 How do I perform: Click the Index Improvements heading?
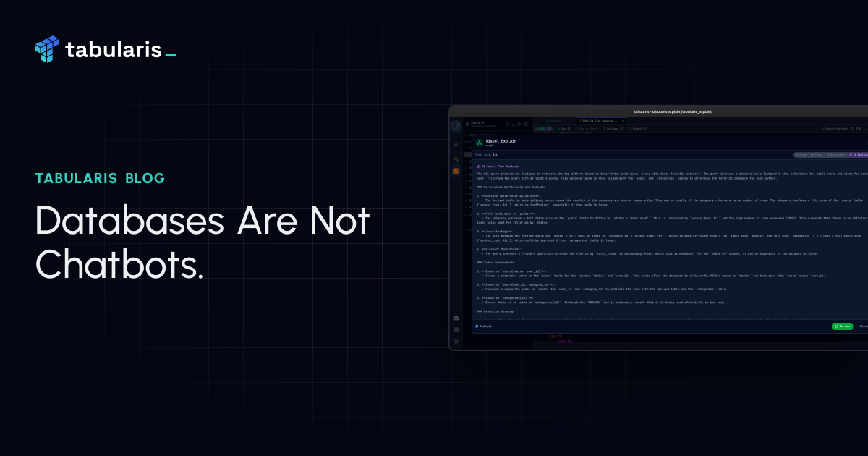[495, 262]
